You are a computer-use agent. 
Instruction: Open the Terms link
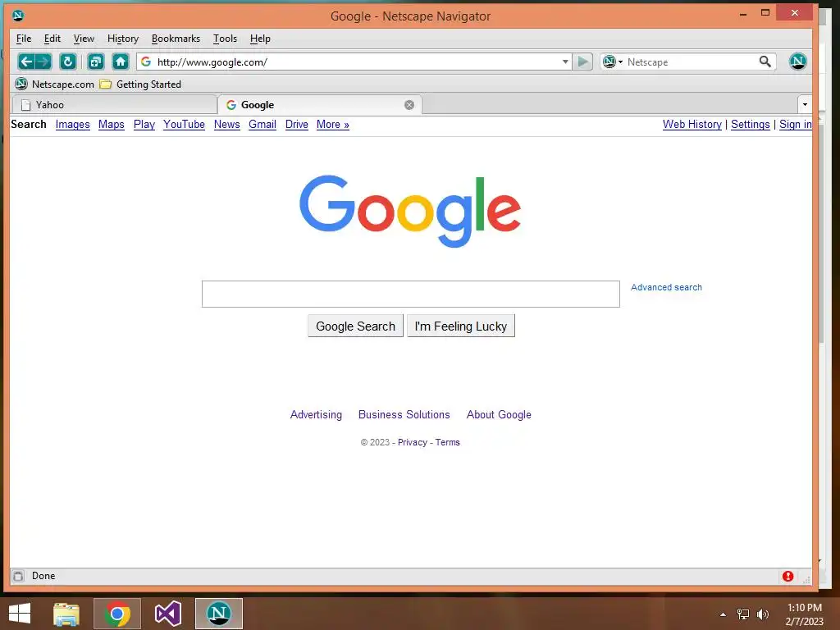pos(447,442)
